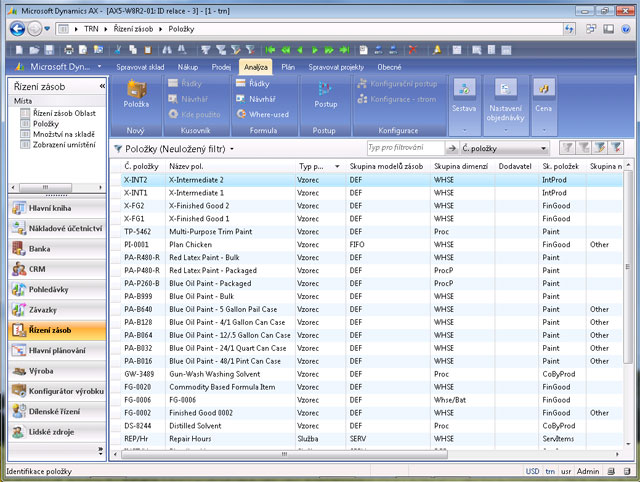Screen dimensions: 640x482
Task: Open Pohledávky module
Action: click(57, 290)
